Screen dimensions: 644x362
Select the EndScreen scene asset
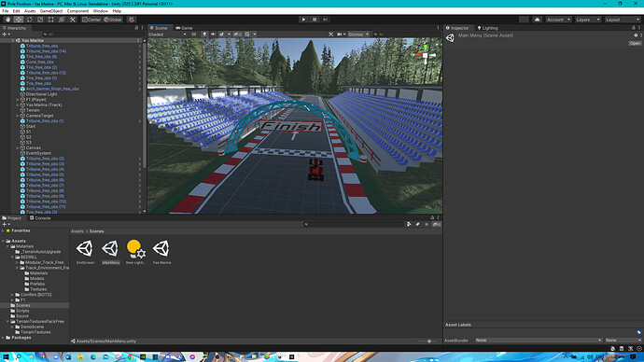coord(85,252)
